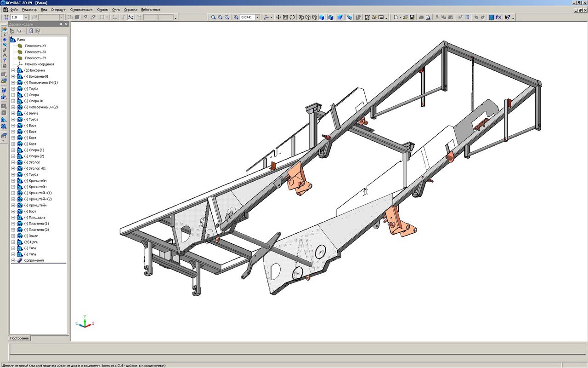Screen dimensions: 588x368
Task: Click the Open file folder icon
Action: point(405,17)
